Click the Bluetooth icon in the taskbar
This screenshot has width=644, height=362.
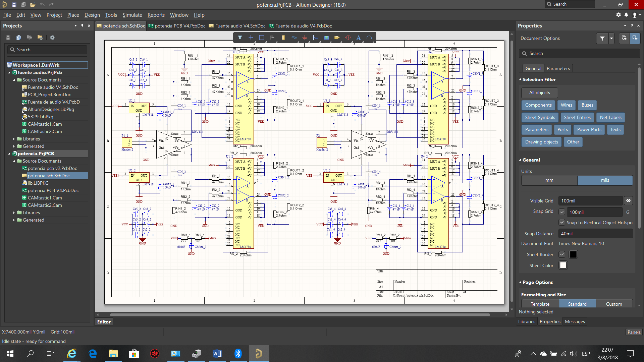[x=238, y=354]
